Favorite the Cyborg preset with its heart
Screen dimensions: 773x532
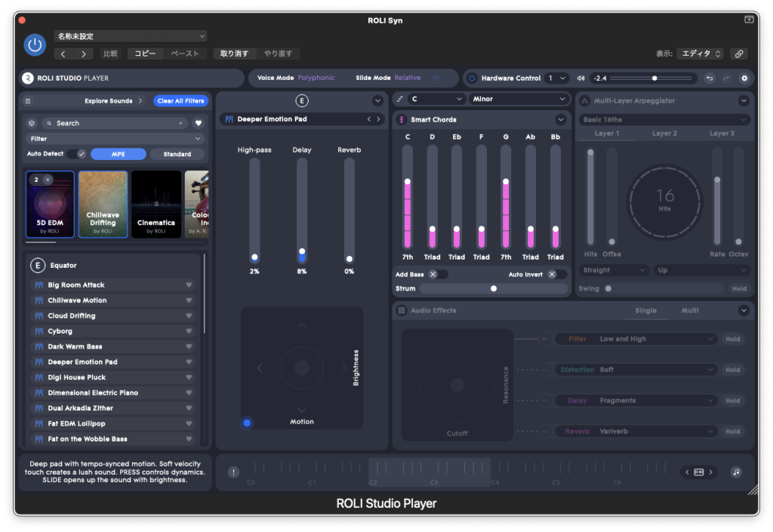tap(189, 331)
